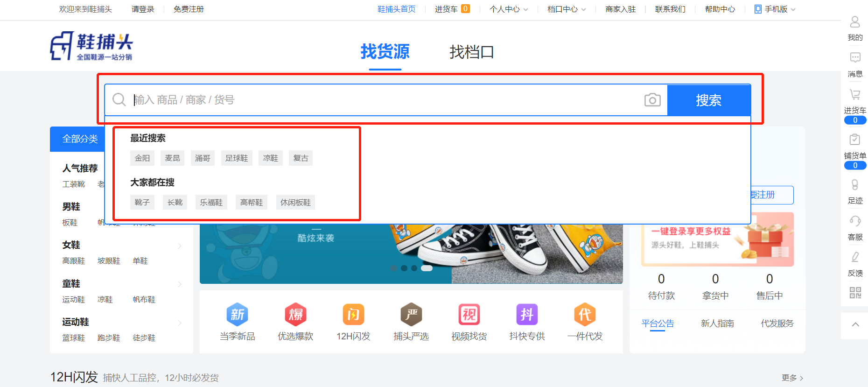Open 足迹 browsing history in sidebar
868x387 pixels.
click(855, 185)
